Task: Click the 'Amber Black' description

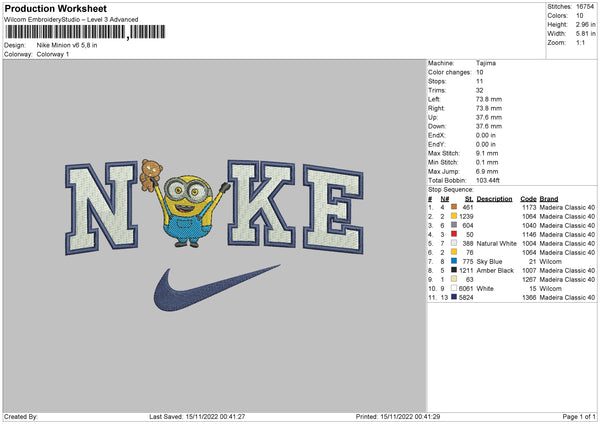Action: point(495,270)
